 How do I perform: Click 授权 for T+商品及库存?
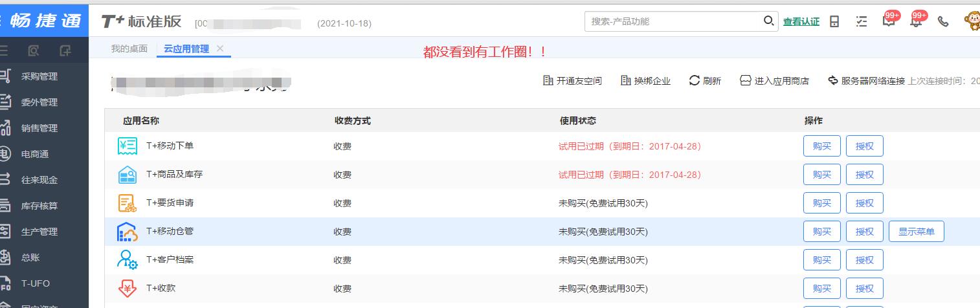pyautogui.click(x=865, y=175)
